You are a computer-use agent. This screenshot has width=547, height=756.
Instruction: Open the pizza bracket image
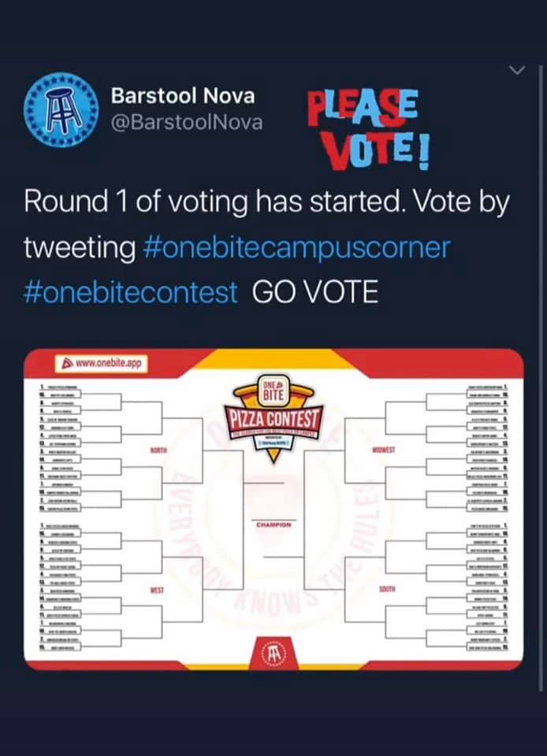[273, 510]
